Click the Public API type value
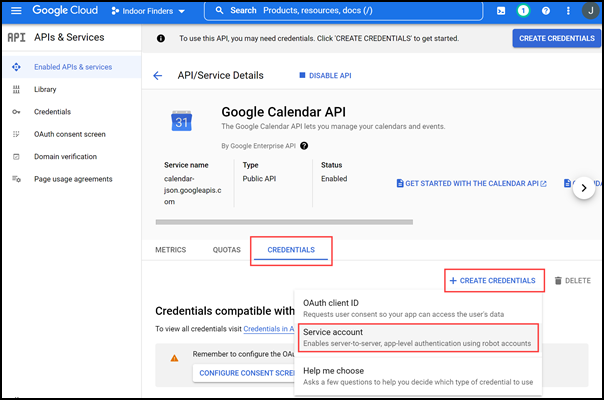Viewport: 604px width, 400px height. [259, 178]
